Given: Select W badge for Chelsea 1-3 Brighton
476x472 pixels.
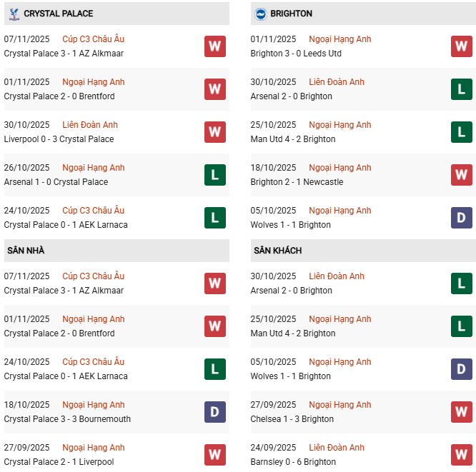Looking at the screenshot, I should (462, 412).
